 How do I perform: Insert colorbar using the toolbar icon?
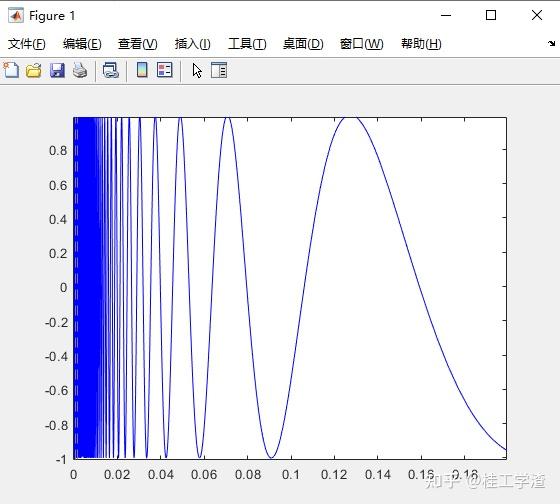pyautogui.click(x=142, y=70)
